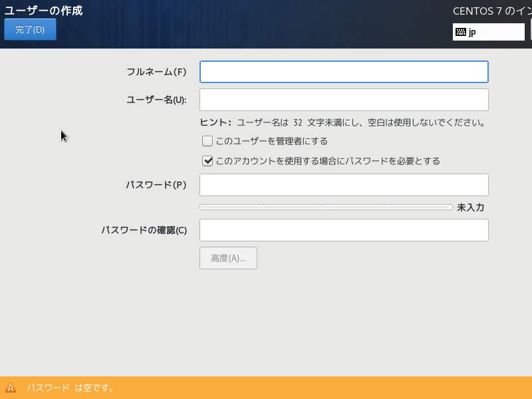Click the ユーザー名 username input field

pyautogui.click(x=344, y=100)
